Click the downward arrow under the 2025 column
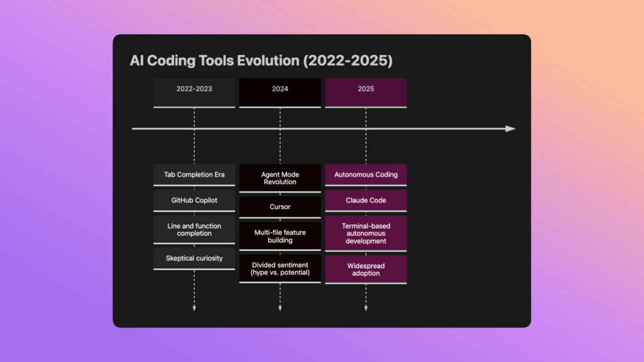Image resolution: width=644 pixels, height=362 pixels. tap(366, 306)
